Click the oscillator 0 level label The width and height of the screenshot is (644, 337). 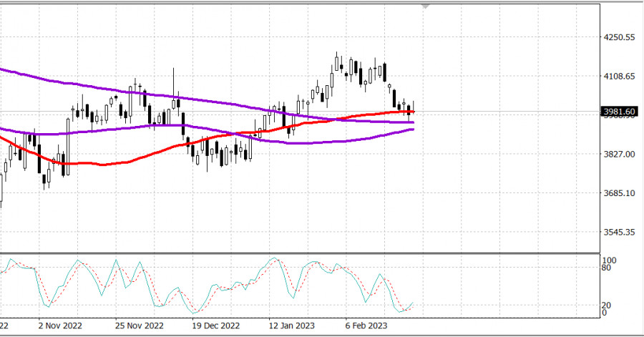tap(605, 313)
